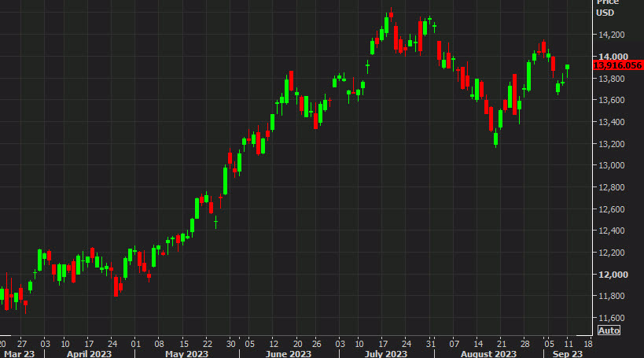Click the 12,000 price axis label
The width and height of the screenshot is (644, 358).
tap(613, 275)
